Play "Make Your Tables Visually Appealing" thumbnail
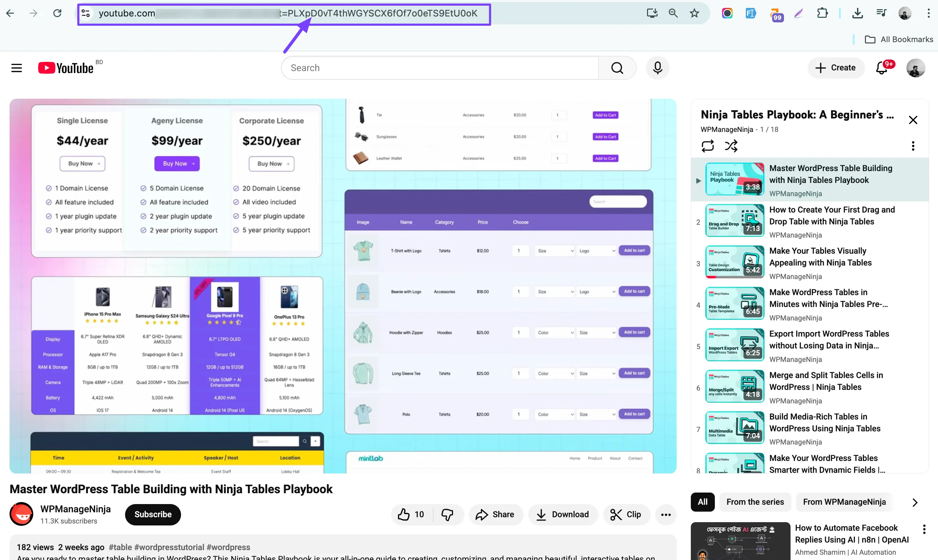Viewport: 938px width, 560px height. (735, 262)
